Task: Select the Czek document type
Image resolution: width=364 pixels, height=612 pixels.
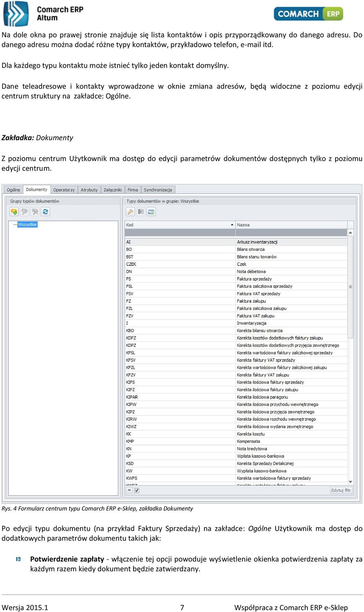Action: (x=236, y=264)
